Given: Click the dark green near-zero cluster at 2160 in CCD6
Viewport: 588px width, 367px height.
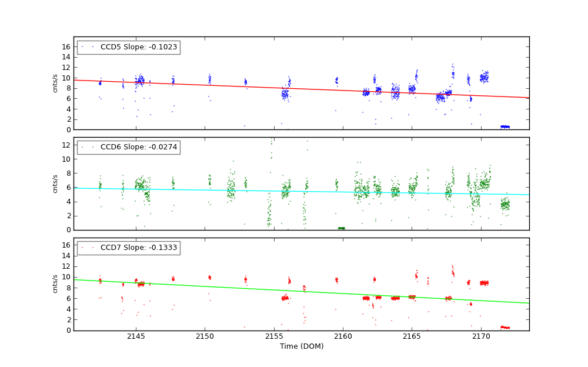Looking at the screenshot, I should coord(342,228).
